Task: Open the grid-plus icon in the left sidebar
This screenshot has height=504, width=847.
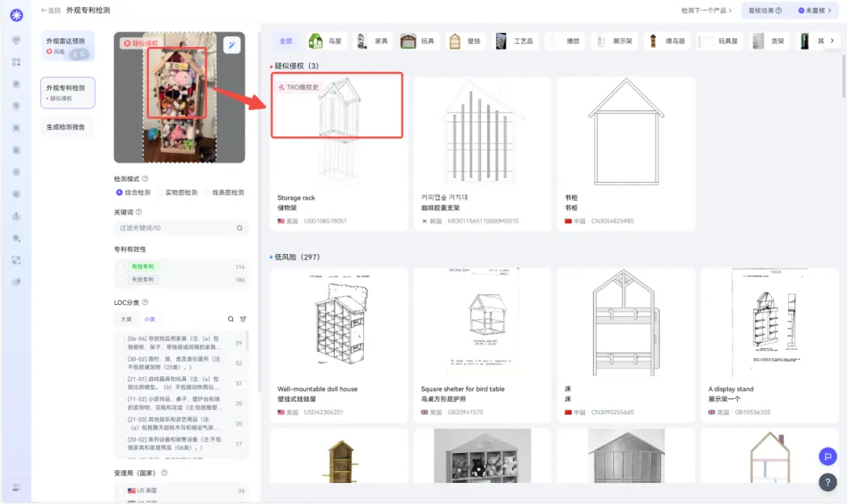Action: click(16, 62)
